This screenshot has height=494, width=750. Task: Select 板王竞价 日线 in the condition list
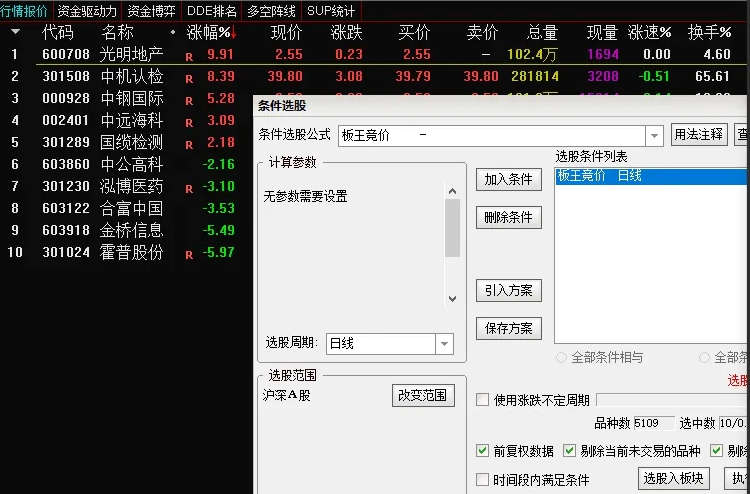tap(651, 176)
